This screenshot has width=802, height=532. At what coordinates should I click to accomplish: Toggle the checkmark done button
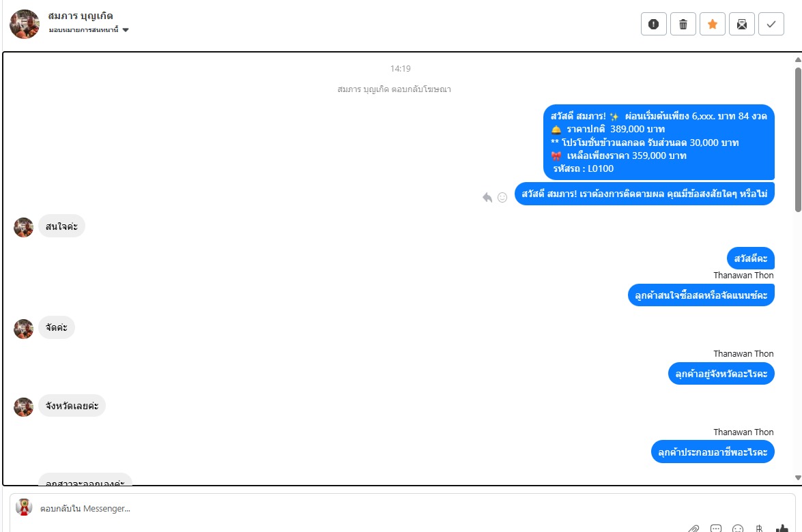coord(771,24)
